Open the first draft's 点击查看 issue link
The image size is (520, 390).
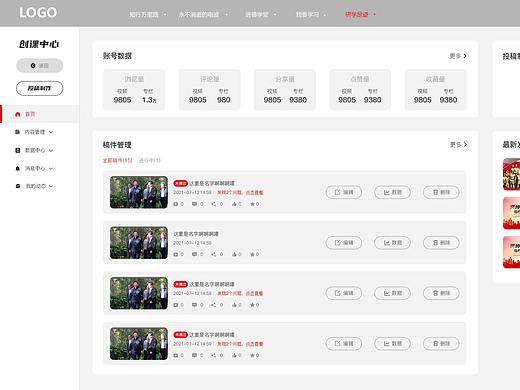click(x=254, y=193)
